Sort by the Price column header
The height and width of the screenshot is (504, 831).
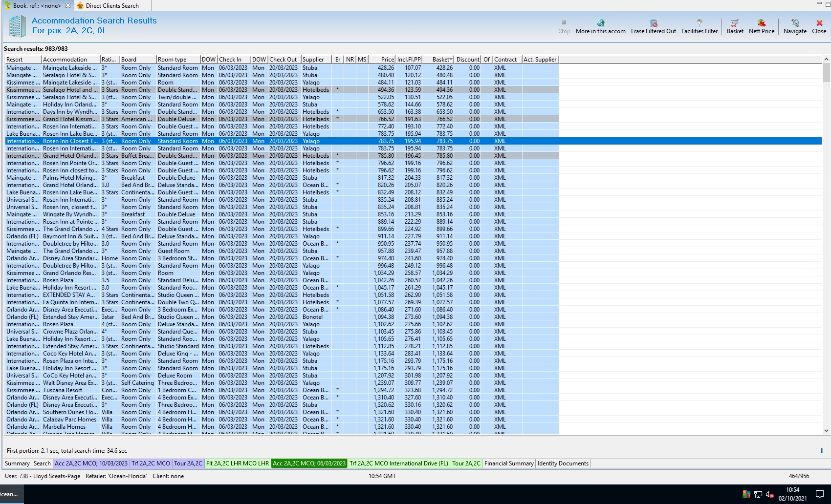pos(383,60)
